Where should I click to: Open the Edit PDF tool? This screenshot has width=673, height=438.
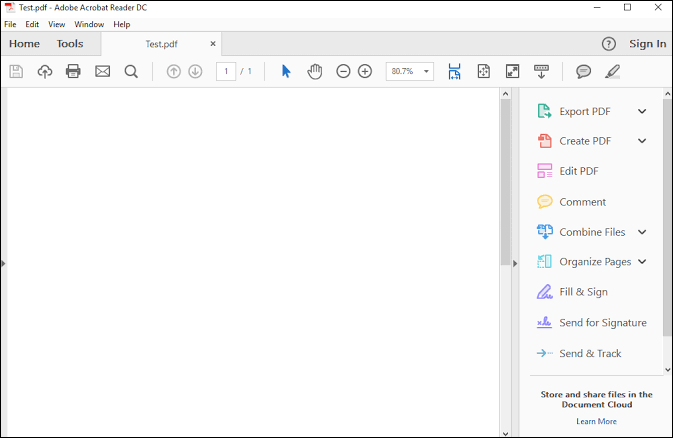click(x=567, y=171)
